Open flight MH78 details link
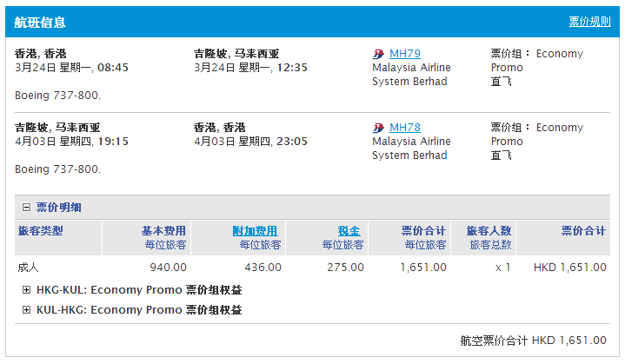The image size is (625, 364). [404, 128]
